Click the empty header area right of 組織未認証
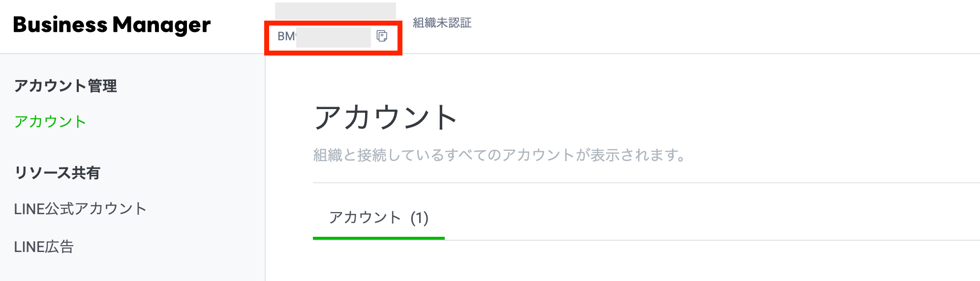The height and width of the screenshot is (281, 980). point(713,25)
